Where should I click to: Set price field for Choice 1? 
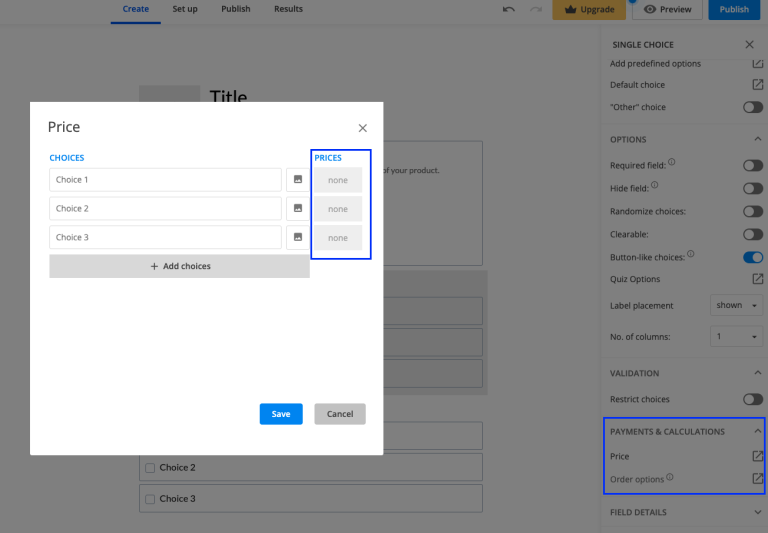[338, 180]
